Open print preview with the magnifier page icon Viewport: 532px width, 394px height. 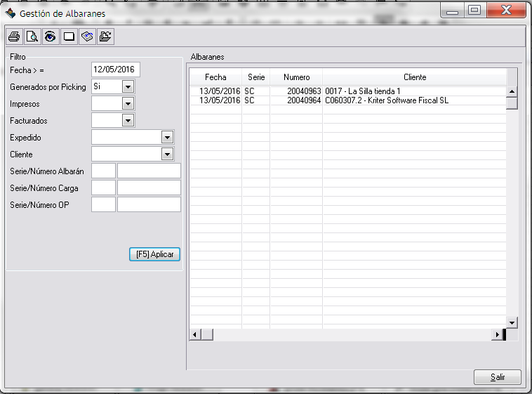[32, 37]
